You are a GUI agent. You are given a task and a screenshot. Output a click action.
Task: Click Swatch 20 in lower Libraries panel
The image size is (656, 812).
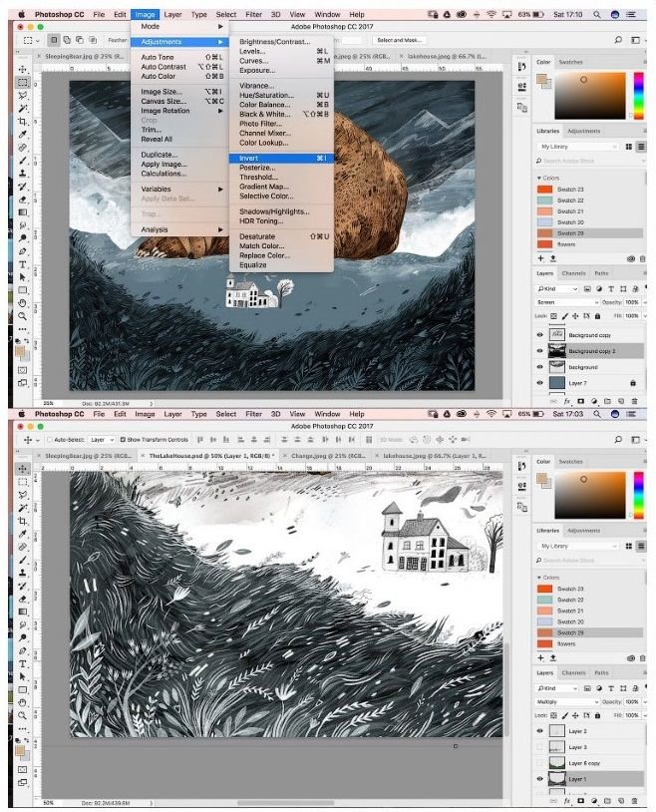[x=590, y=621]
